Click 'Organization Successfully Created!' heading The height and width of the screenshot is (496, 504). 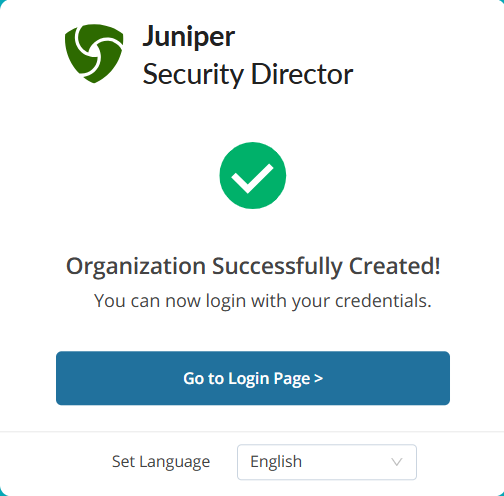pyautogui.click(x=253, y=267)
